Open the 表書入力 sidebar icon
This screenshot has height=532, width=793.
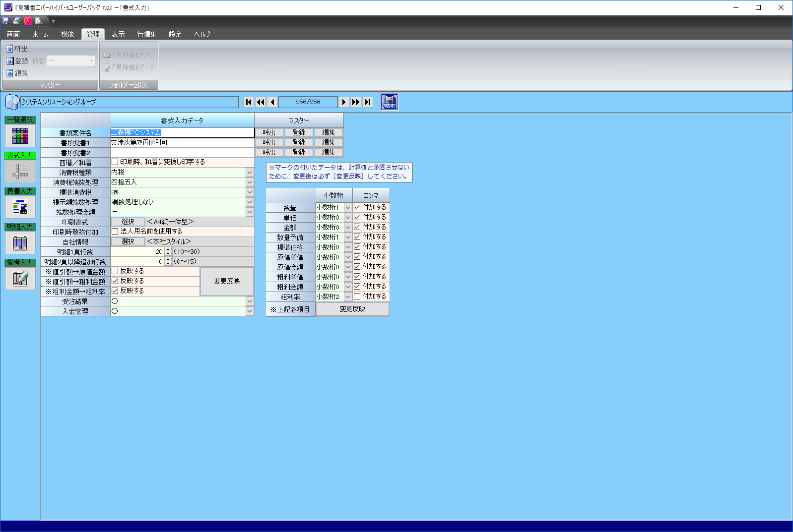click(x=20, y=207)
